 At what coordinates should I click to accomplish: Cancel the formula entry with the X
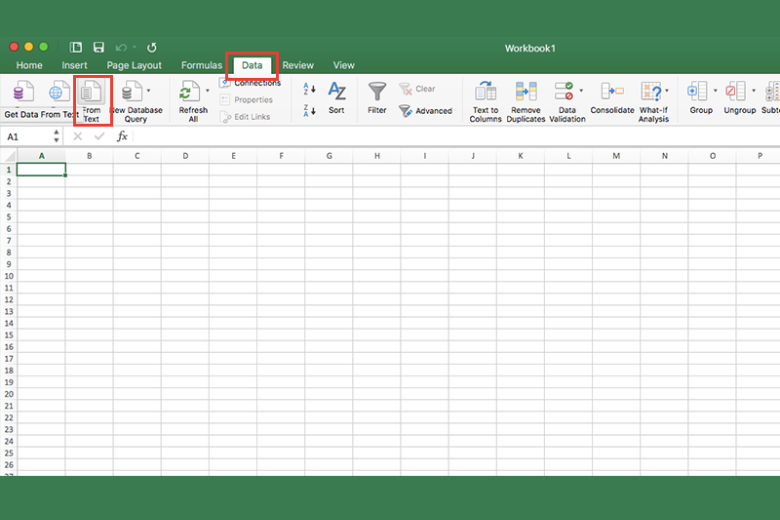[x=78, y=136]
